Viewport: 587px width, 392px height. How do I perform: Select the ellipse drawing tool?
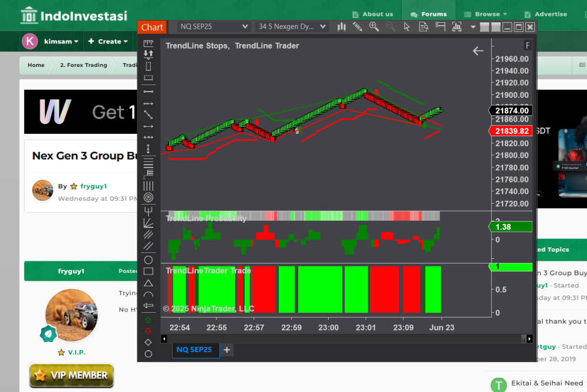pyautogui.click(x=149, y=260)
